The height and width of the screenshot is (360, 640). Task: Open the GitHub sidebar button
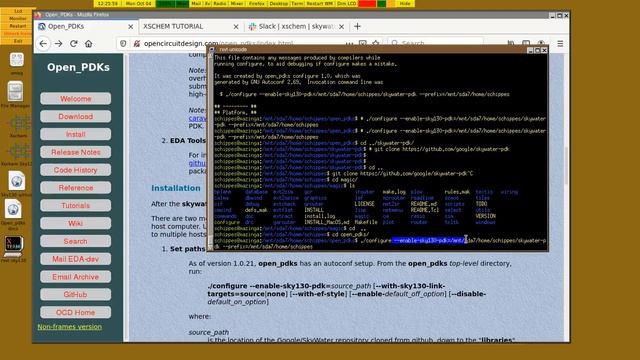(76, 294)
